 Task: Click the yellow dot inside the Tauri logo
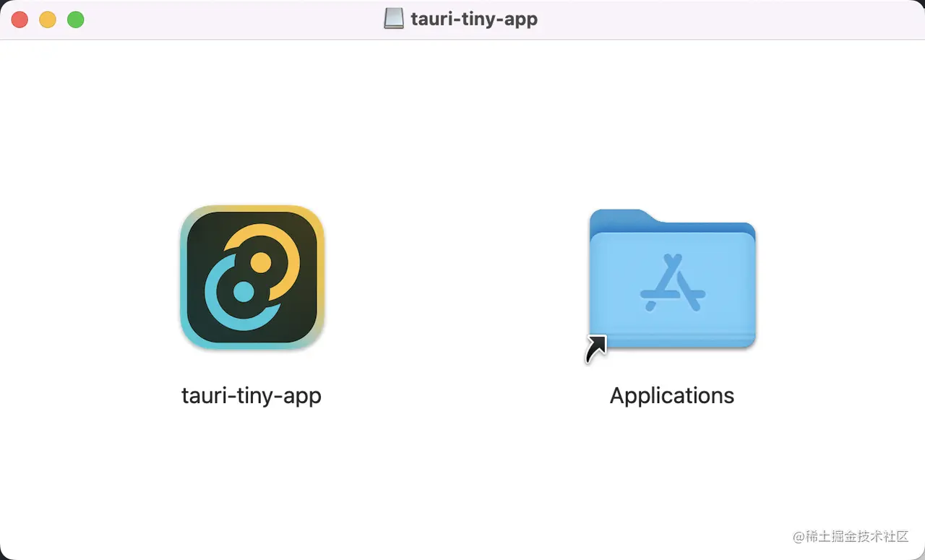click(x=261, y=262)
